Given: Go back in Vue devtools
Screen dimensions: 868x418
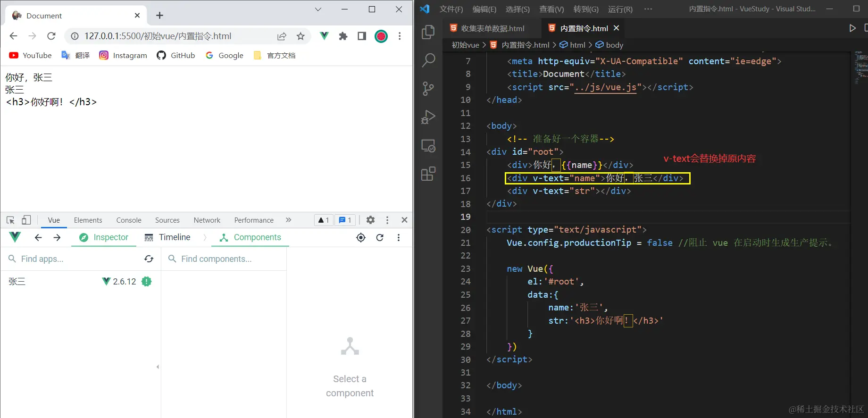Looking at the screenshot, I should point(38,237).
